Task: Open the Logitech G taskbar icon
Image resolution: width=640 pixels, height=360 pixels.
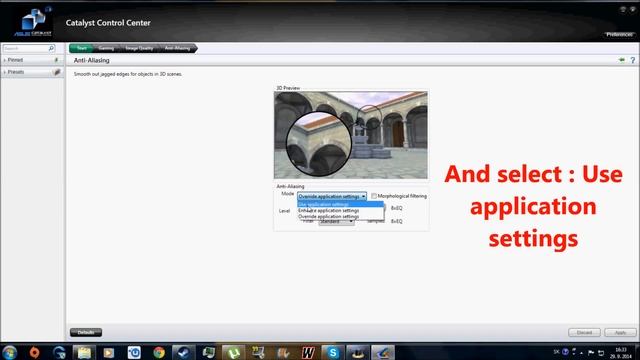Action: [59, 352]
